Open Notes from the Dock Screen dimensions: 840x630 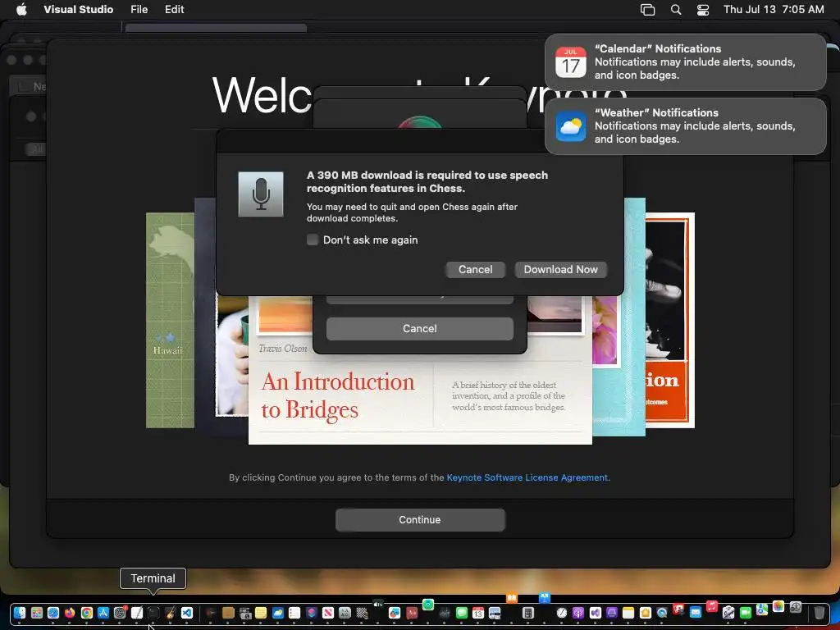(628, 613)
